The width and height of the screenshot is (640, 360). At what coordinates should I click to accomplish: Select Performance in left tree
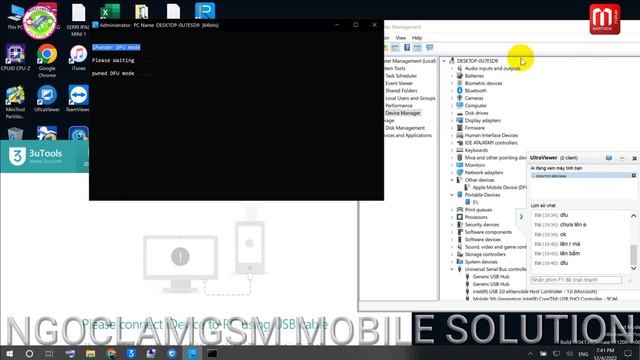[x=399, y=105]
